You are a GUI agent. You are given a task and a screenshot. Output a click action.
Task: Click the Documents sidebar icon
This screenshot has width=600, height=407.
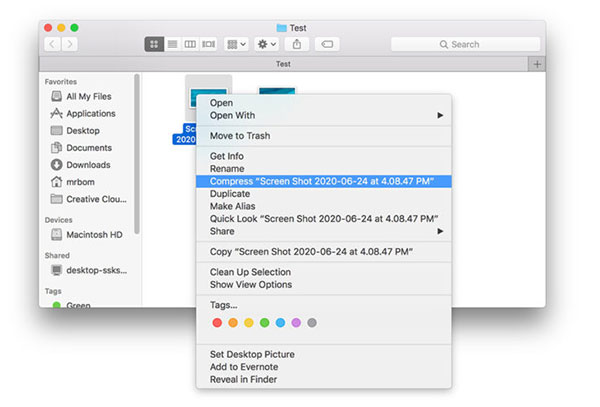[x=57, y=148]
